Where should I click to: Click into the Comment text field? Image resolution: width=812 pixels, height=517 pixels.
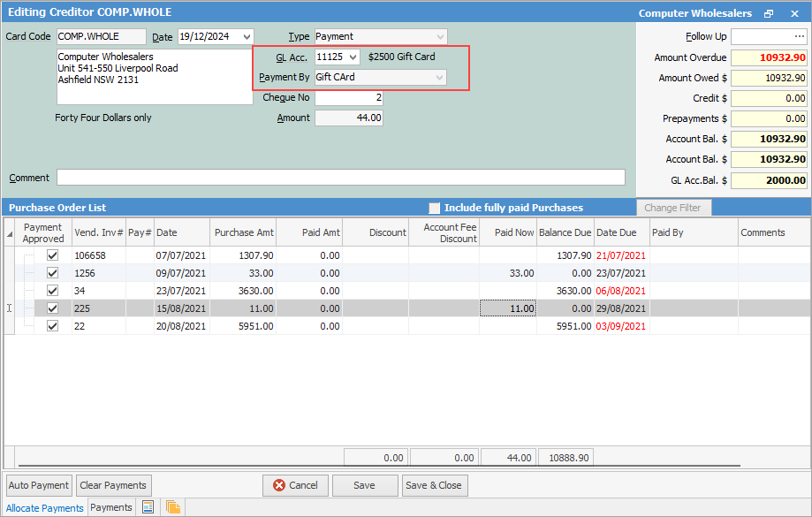pos(340,178)
